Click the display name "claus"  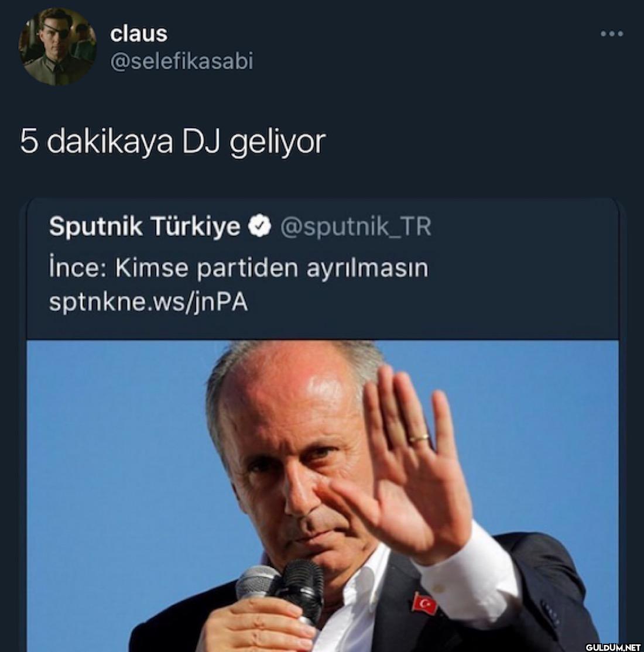pos(139,33)
